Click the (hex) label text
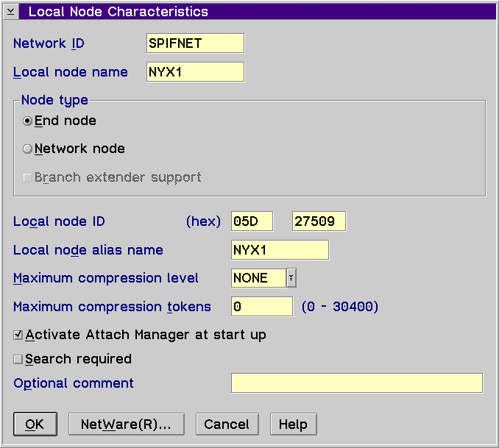 pos(203,221)
